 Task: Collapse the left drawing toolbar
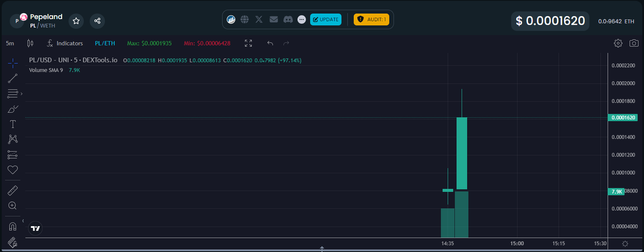23,221
